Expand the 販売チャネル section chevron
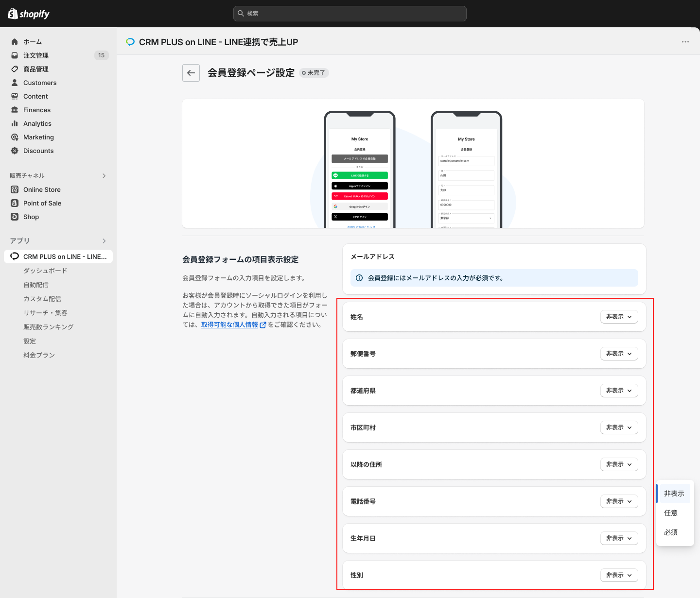 click(104, 176)
